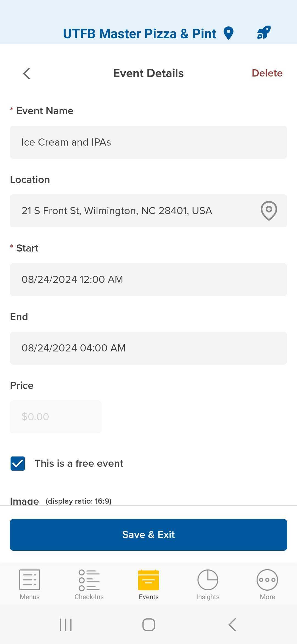This screenshot has width=297, height=644.
Task: Tap the Price amount field
Action: click(x=56, y=417)
